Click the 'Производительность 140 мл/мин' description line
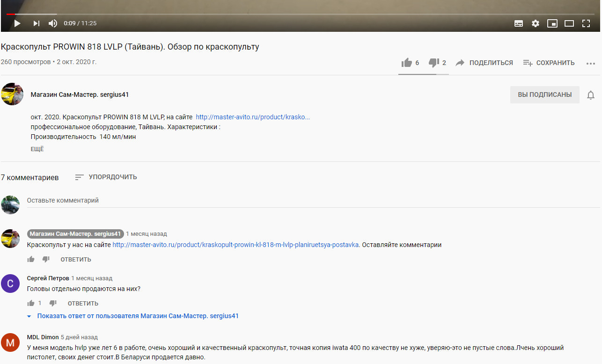602x364 pixels. click(83, 137)
